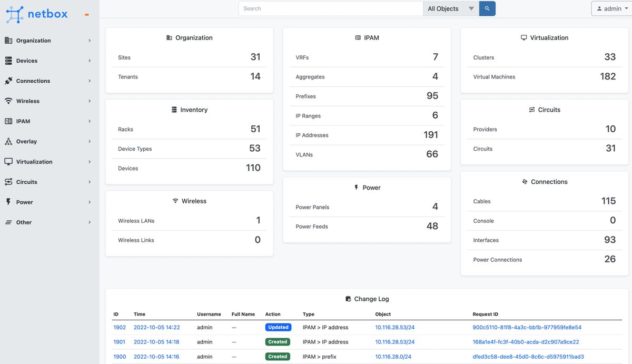632x364 pixels.
Task: Click the IPAM counter icon in sidebar
Action: (x=8, y=121)
